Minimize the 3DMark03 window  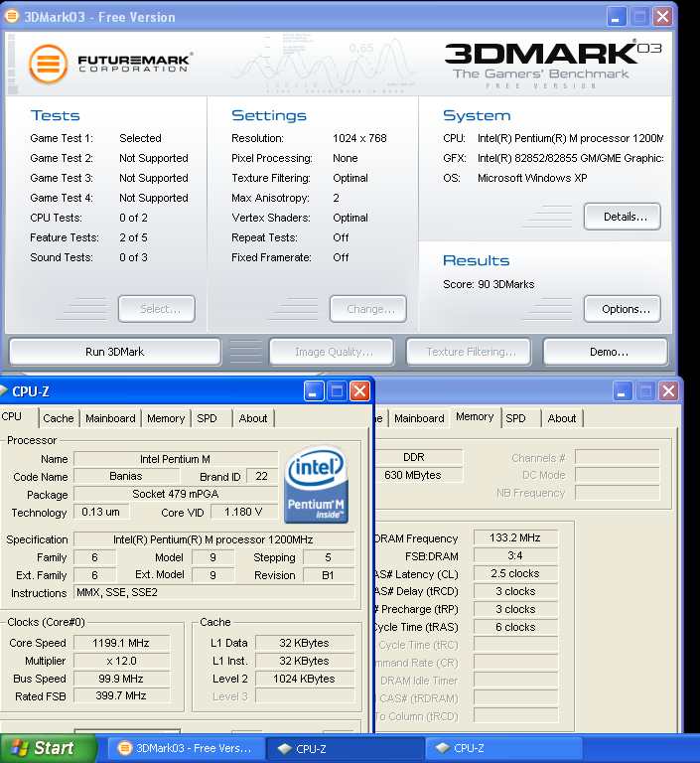click(x=616, y=17)
